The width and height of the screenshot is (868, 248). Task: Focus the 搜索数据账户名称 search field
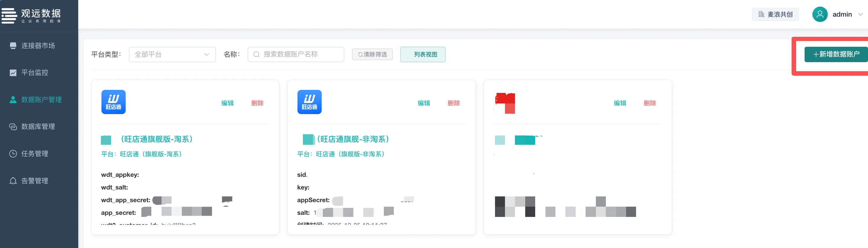pos(296,55)
